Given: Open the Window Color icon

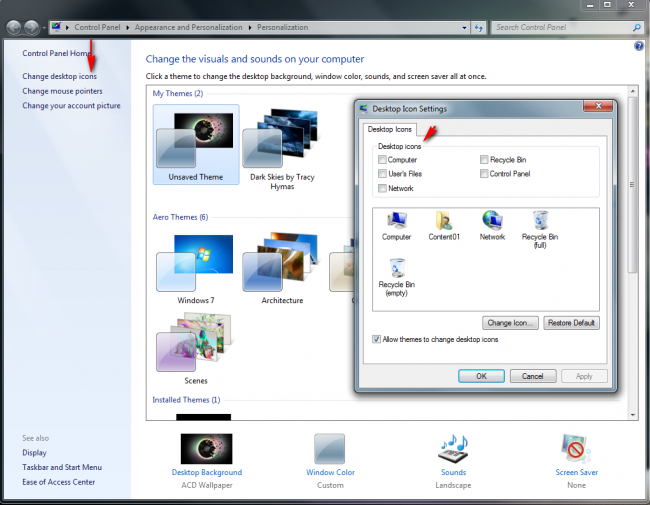Looking at the screenshot, I should [x=330, y=449].
